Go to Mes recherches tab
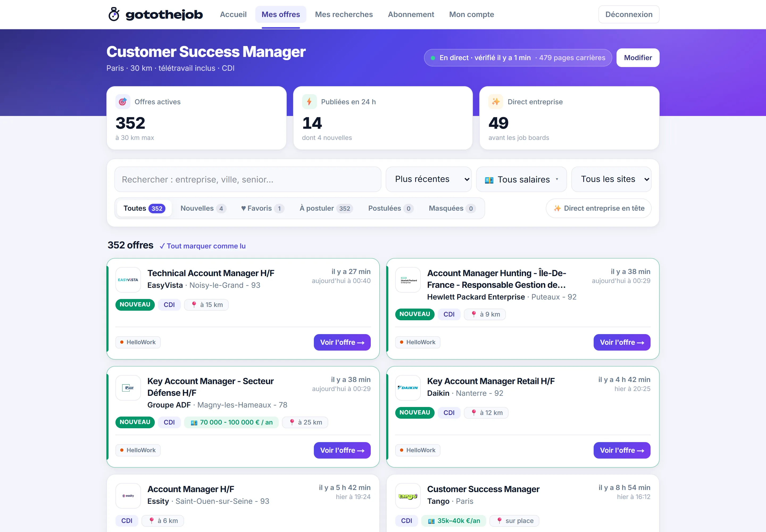766x532 pixels. click(x=344, y=14)
